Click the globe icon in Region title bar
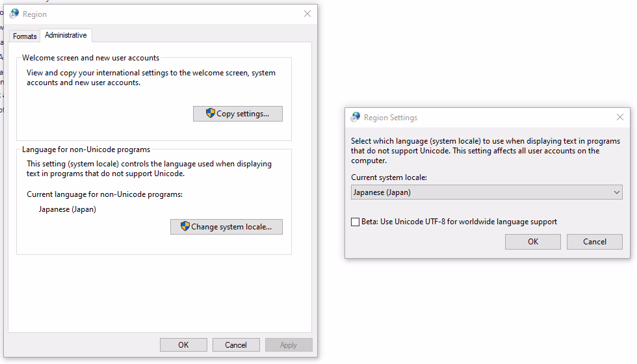637x364 pixels. tap(14, 14)
